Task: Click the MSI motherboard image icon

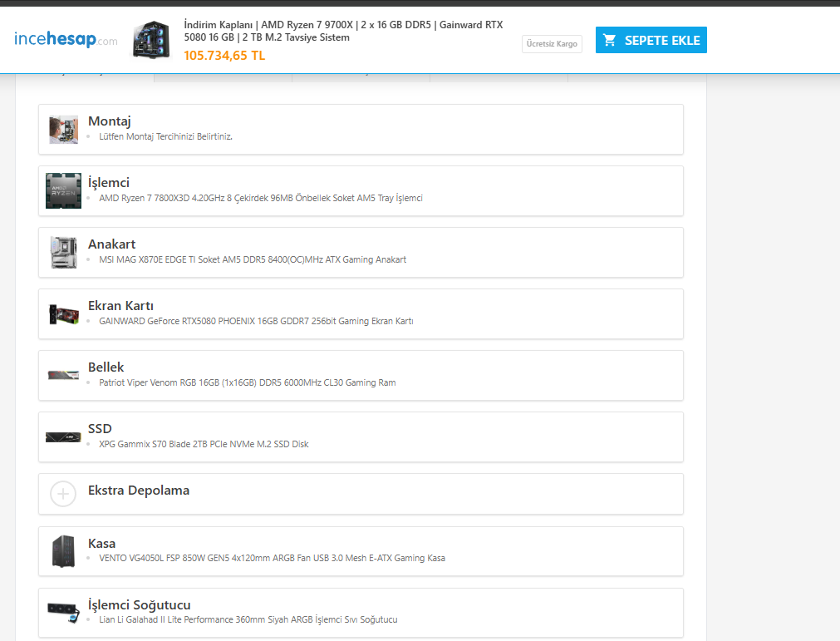Action: tap(64, 253)
